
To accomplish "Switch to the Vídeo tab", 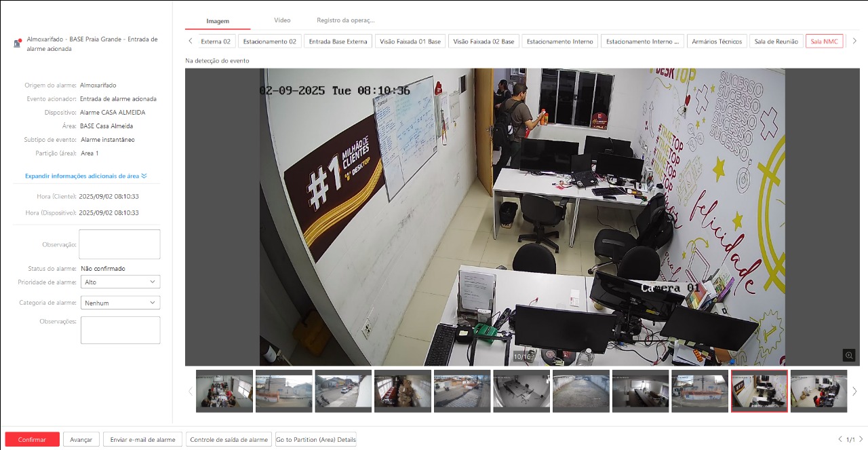I will pos(282,20).
